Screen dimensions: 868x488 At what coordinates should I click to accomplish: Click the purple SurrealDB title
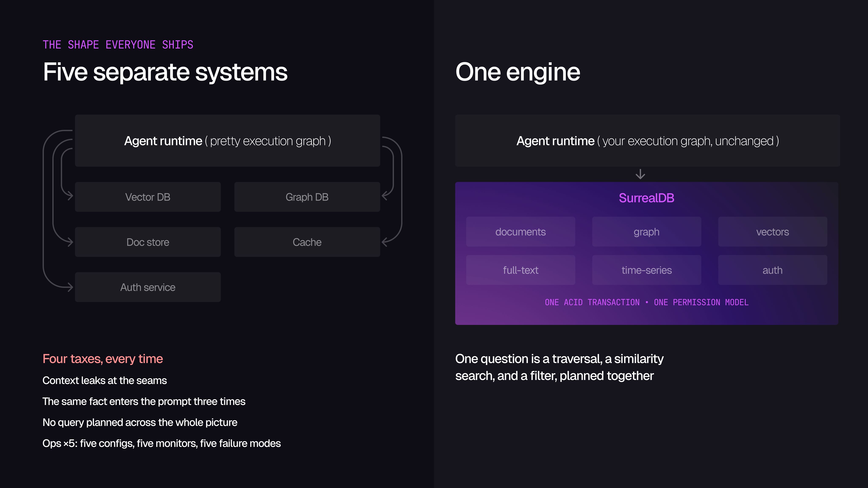(647, 198)
